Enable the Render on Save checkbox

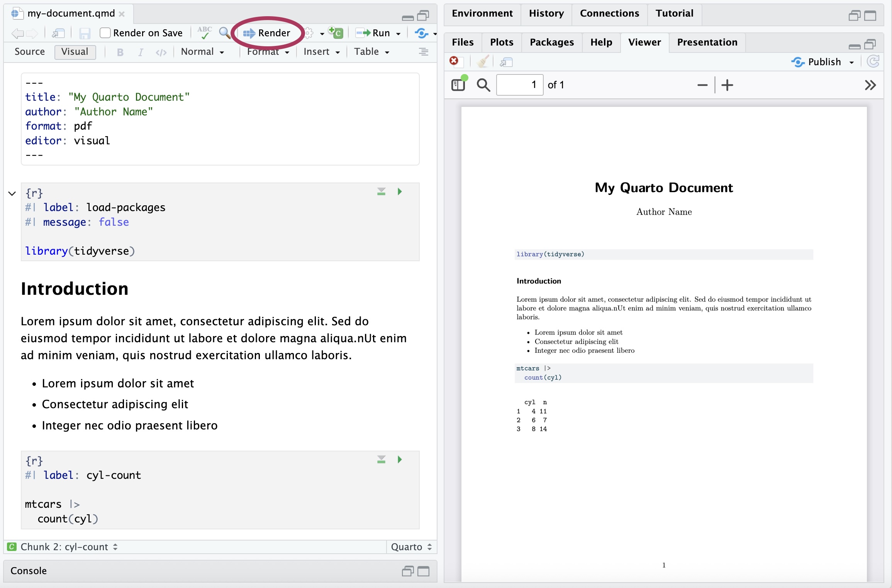click(x=105, y=33)
